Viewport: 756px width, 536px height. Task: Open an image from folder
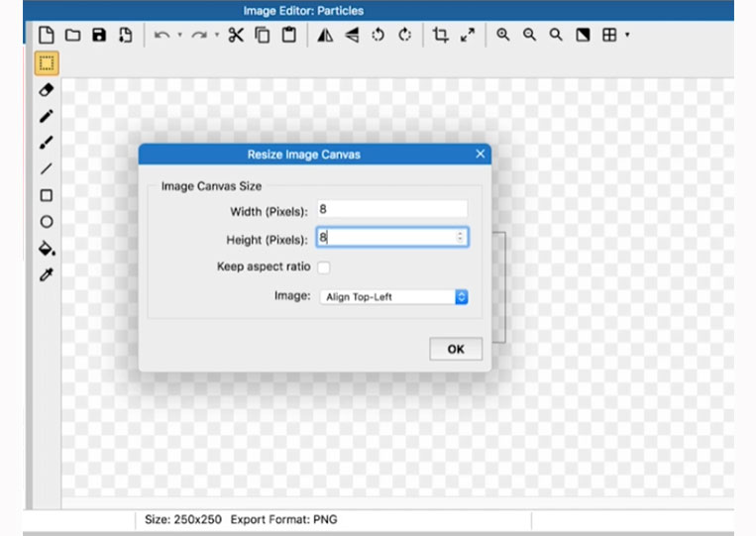point(72,35)
